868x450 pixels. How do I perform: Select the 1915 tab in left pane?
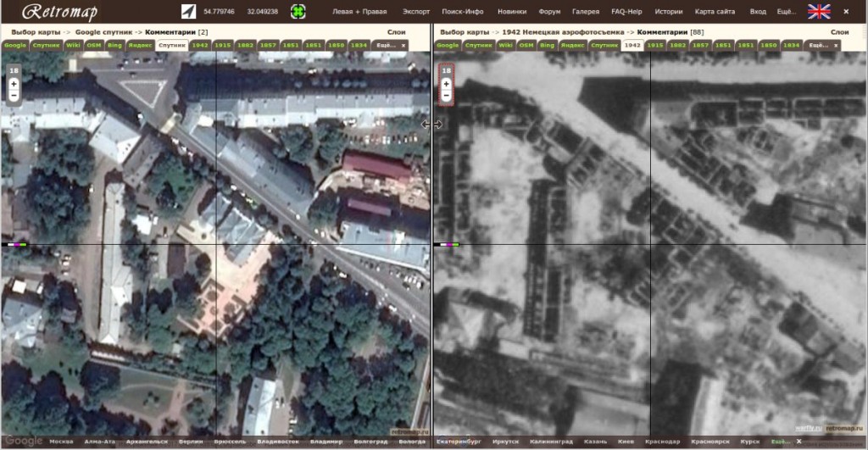coord(223,46)
